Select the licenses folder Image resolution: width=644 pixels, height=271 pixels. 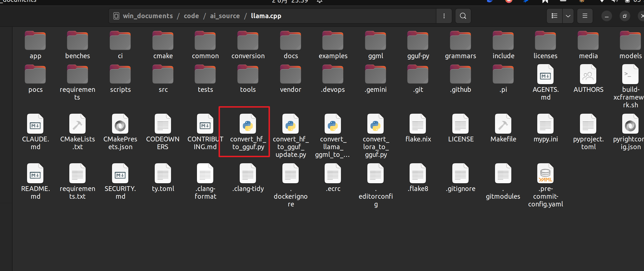point(545,45)
